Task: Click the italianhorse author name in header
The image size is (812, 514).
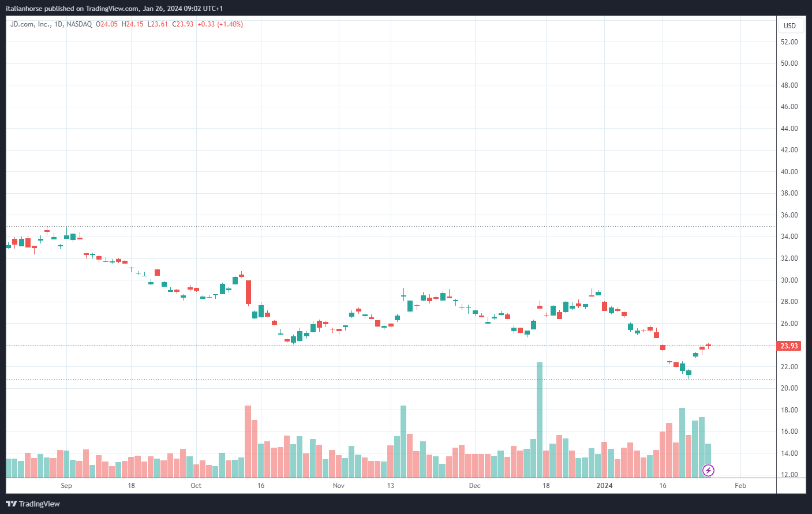Action: [x=24, y=9]
